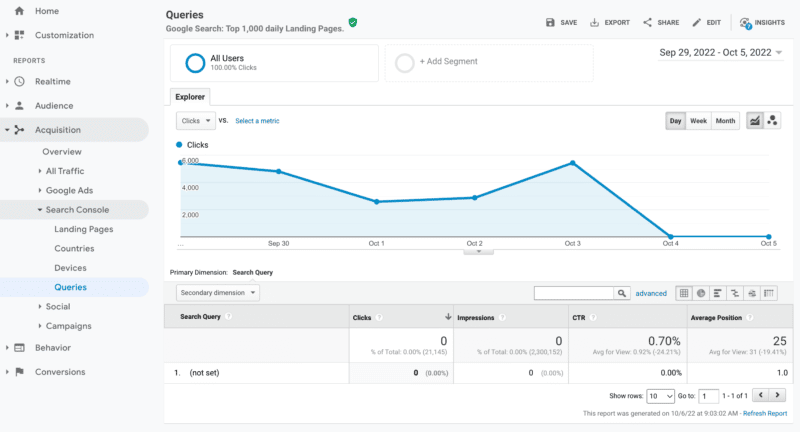Click the advanced filter link
This screenshot has width=800, height=432.
(x=650, y=293)
